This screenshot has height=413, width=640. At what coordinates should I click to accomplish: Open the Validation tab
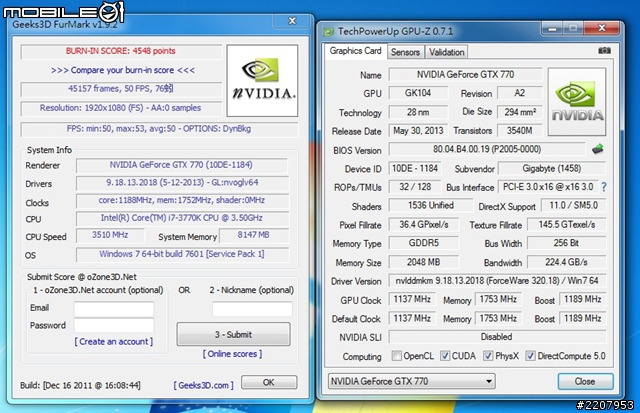447,52
